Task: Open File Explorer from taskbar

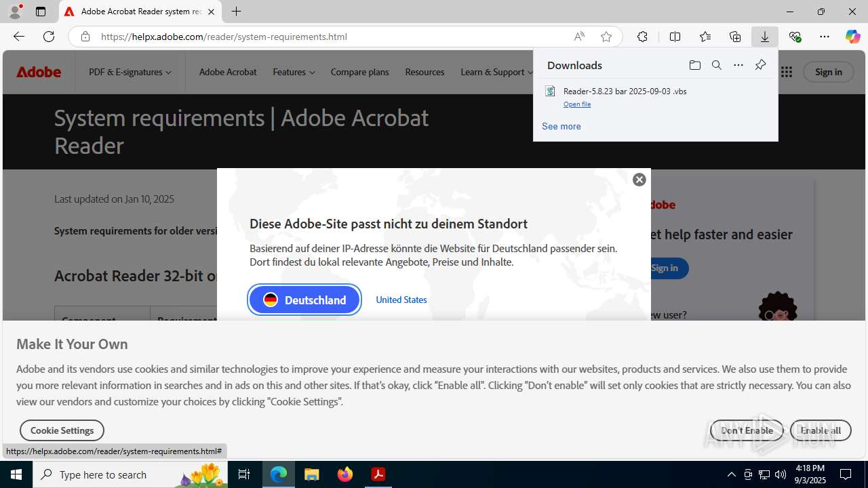Action: pyautogui.click(x=312, y=474)
